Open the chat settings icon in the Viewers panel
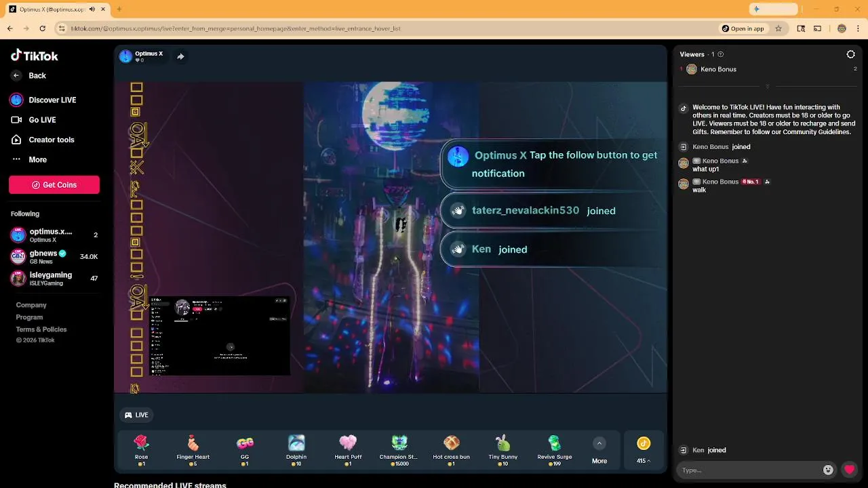 (x=851, y=54)
